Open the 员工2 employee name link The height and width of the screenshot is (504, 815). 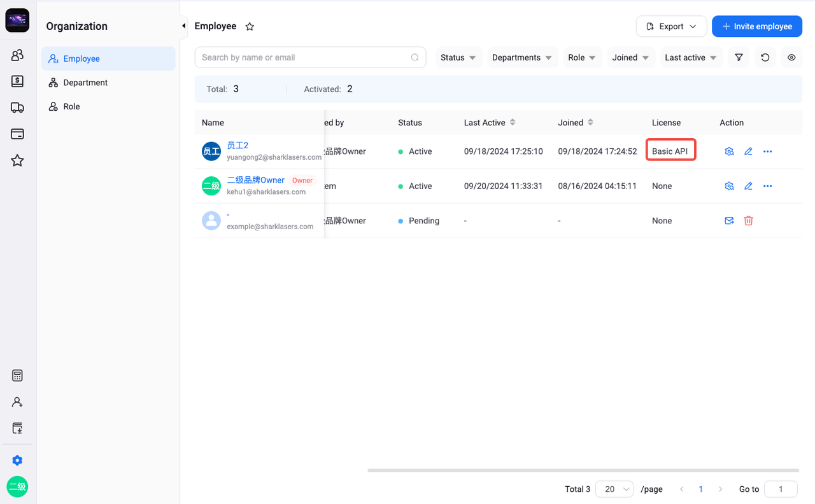pos(237,146)
